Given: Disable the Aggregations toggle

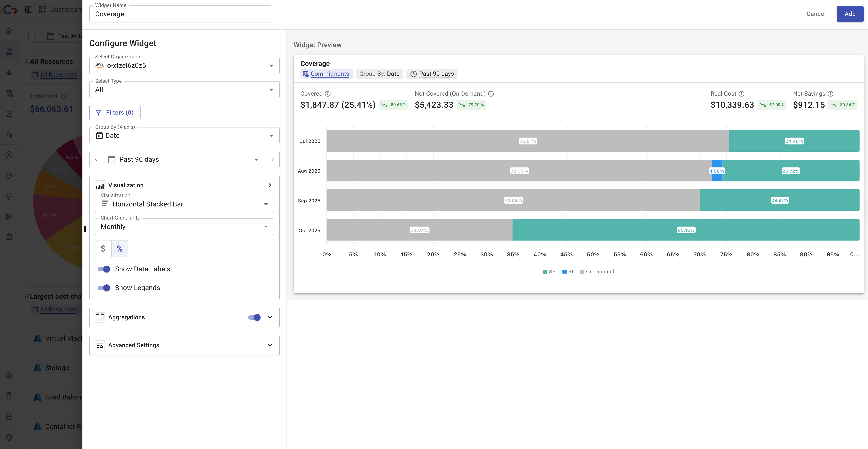Looking at the screenshot, I should click(254, 317).
